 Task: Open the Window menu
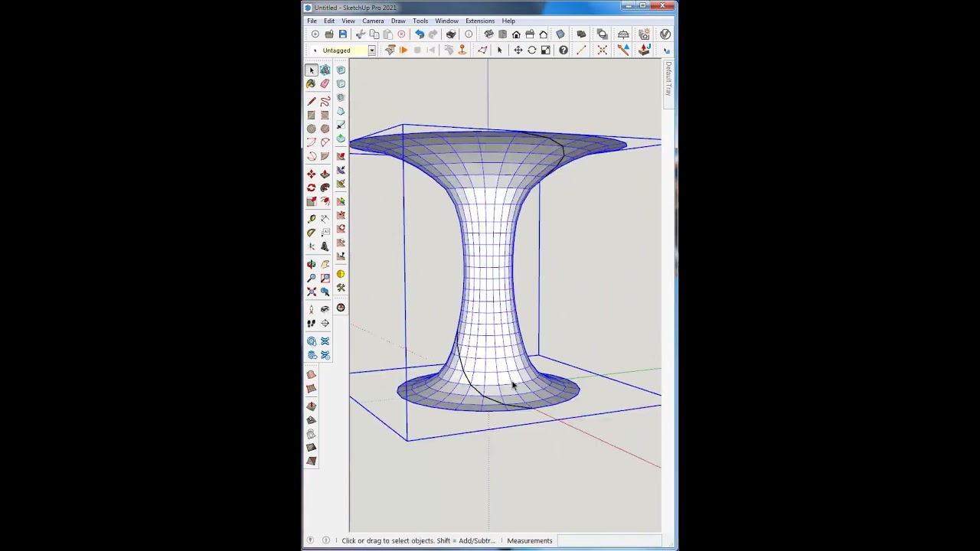(447, 21)
